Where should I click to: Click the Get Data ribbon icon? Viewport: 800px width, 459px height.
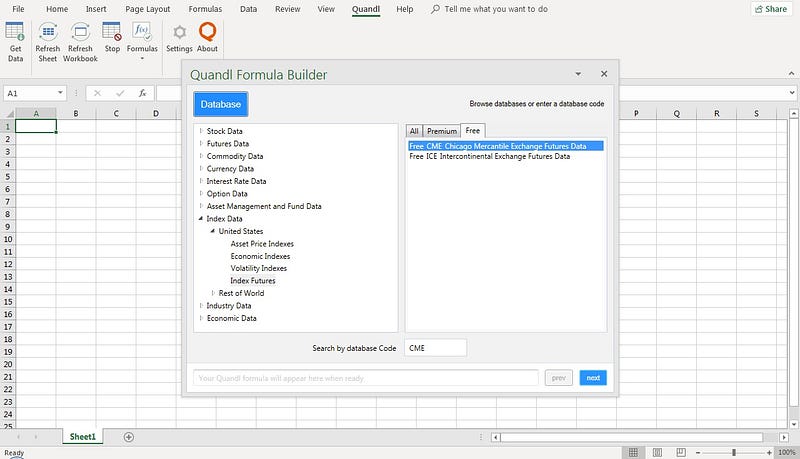pyautogui.click(x=15, y=32)
